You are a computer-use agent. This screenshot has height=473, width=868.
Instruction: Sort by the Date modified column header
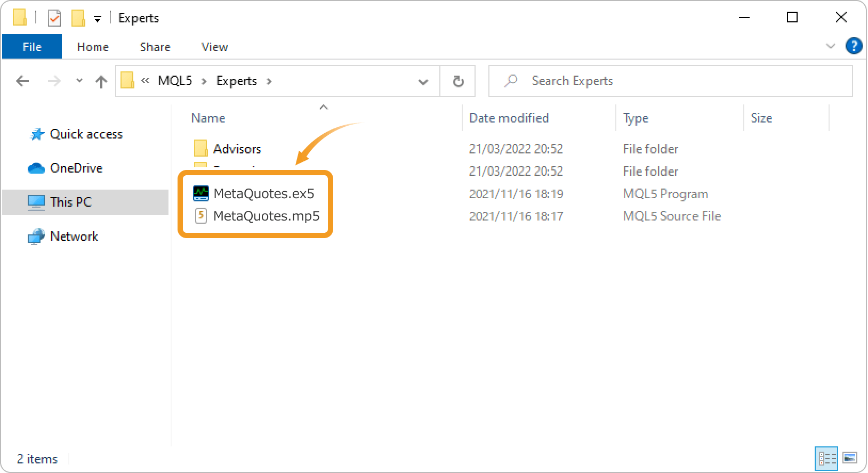pos(509,118)
